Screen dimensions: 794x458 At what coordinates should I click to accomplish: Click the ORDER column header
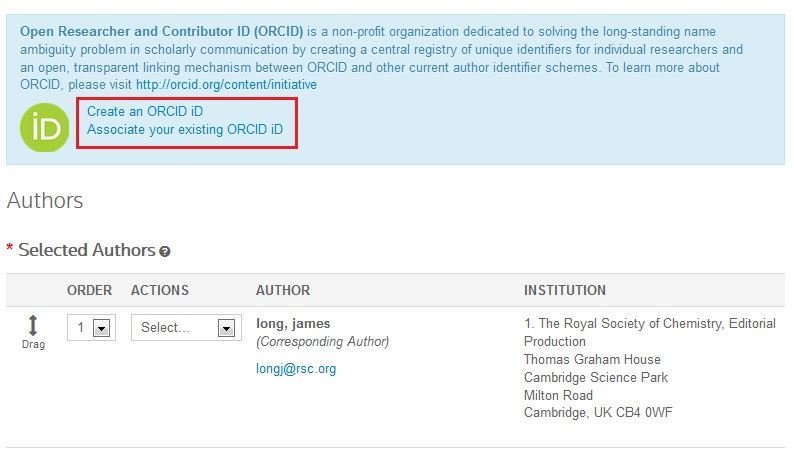(90, 290)
